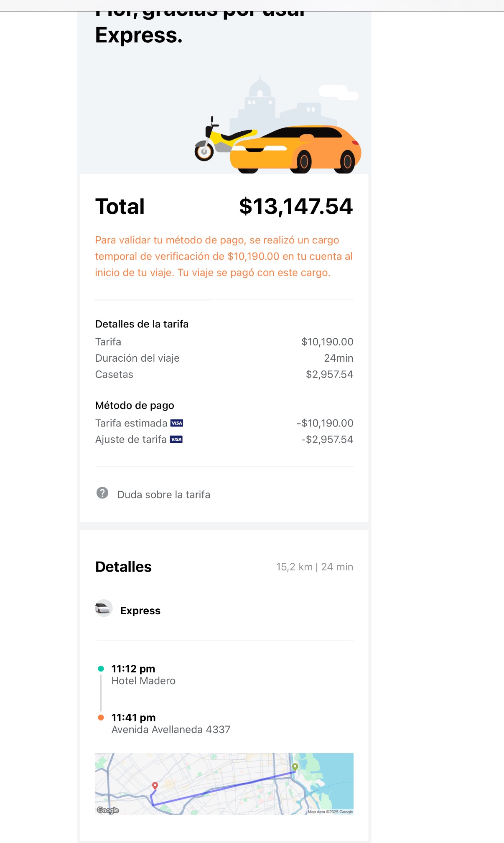Screen dimensions: 504x843
Task: Open the trip route map thumbnail
Action: point(224,784)
